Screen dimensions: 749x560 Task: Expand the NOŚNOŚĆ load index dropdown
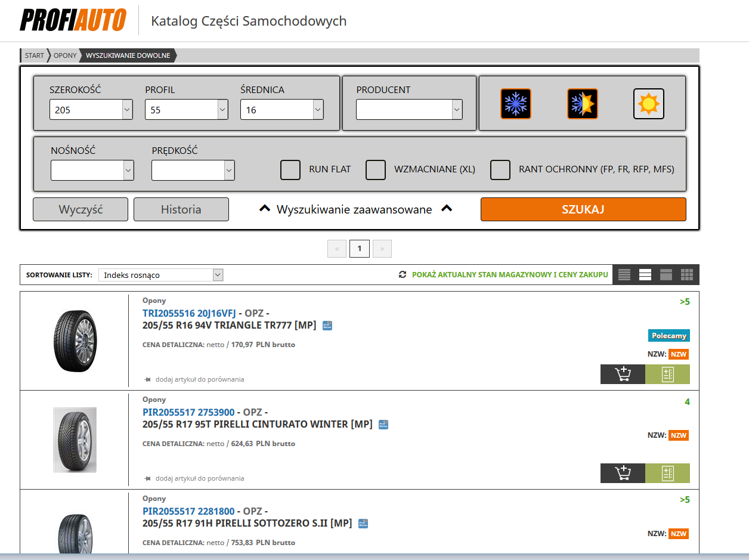[92, 170]
